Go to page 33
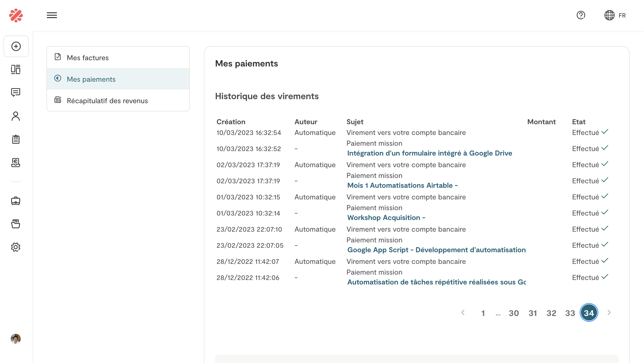The height and width of the screenshot is (363, 644). [570, 313]
